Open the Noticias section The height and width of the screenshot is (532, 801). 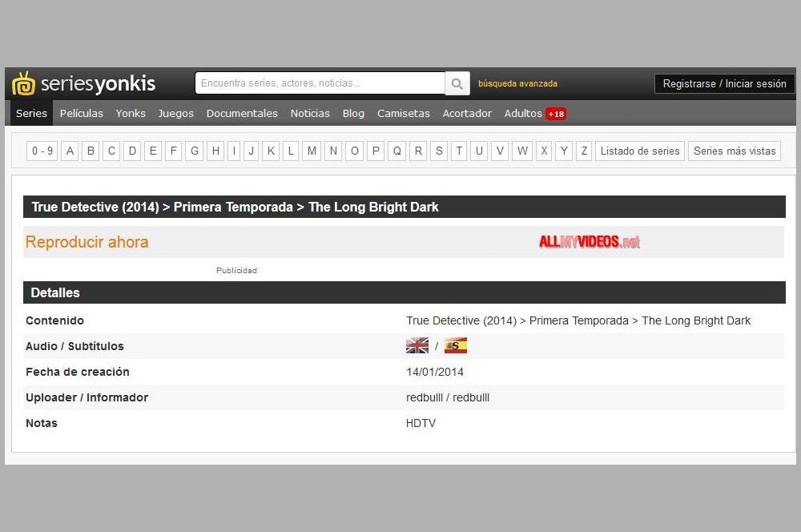point(310,114)
